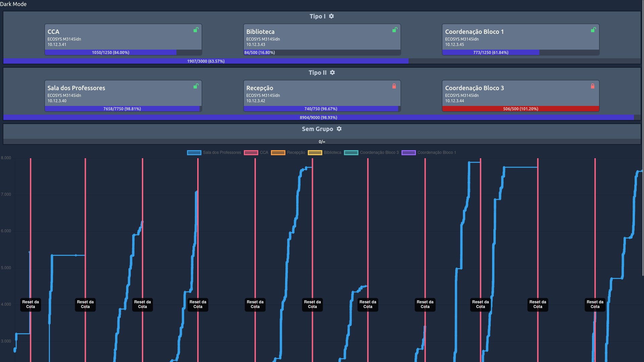Click Sem Grupo quota bar 0/∞
Viewport: 644px width, 362px height.
pos(322,141)
